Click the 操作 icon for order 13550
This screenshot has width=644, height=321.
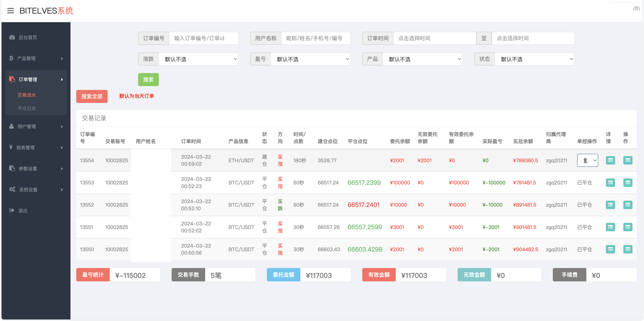click(x=628, y=249)
